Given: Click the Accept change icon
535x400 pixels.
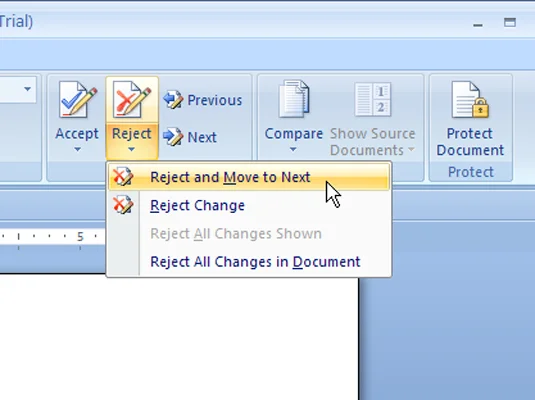Looking at the screenshot, I should click(x=78, y=99).
